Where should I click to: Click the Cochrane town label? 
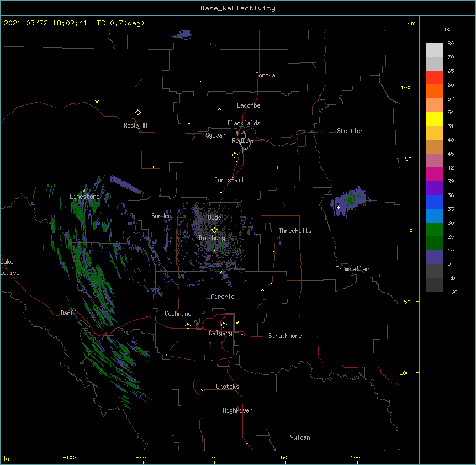click(178, 314)
